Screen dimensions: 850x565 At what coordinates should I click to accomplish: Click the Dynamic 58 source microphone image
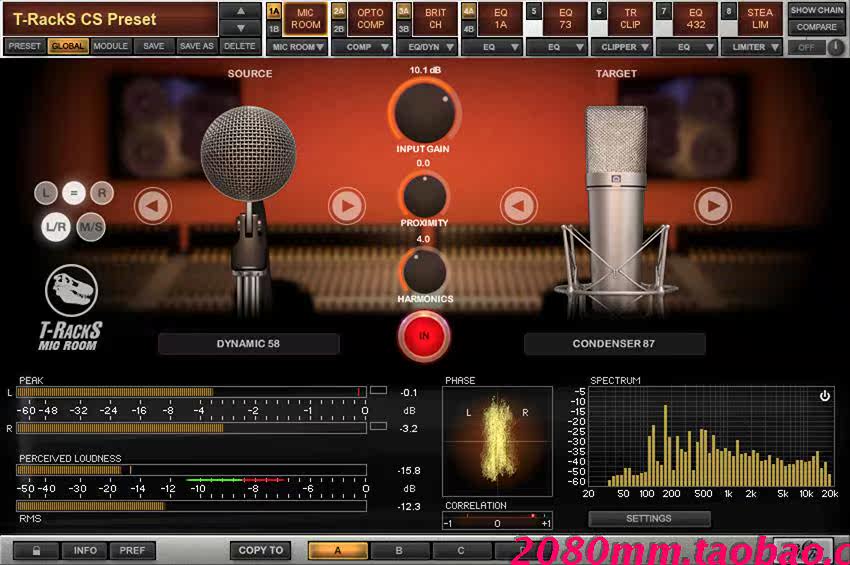248,211
